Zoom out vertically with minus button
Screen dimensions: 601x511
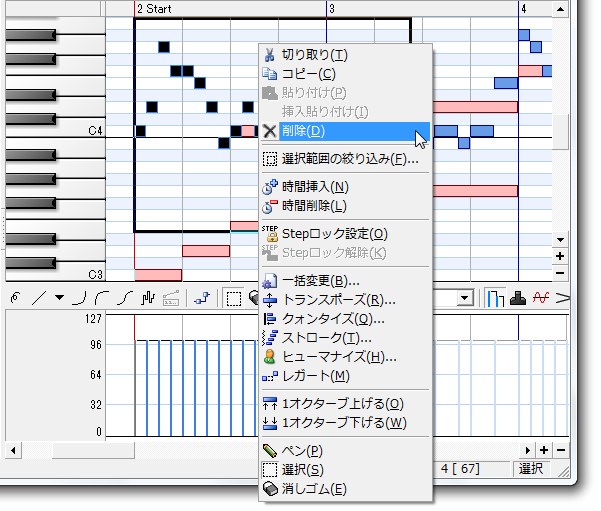tap(560, 273)
